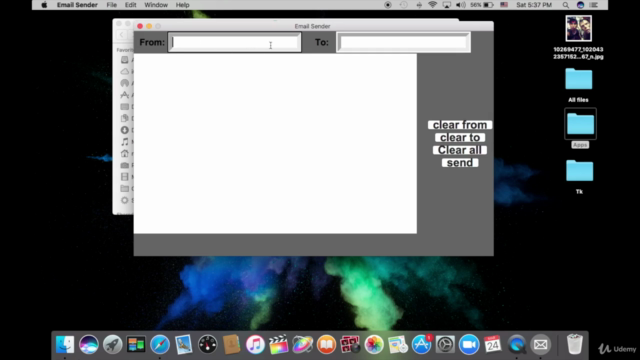Screen dimensions: 640x360
Task: Open the Window menu
Action: [x=156, y=5]
